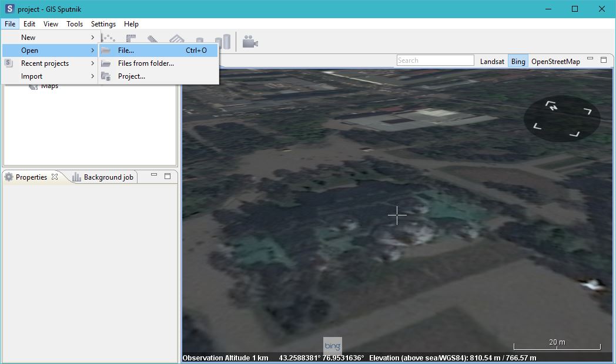616x364 pixels.
Task: Click the dotted path toolbar icon
Action: click(108, 38)
